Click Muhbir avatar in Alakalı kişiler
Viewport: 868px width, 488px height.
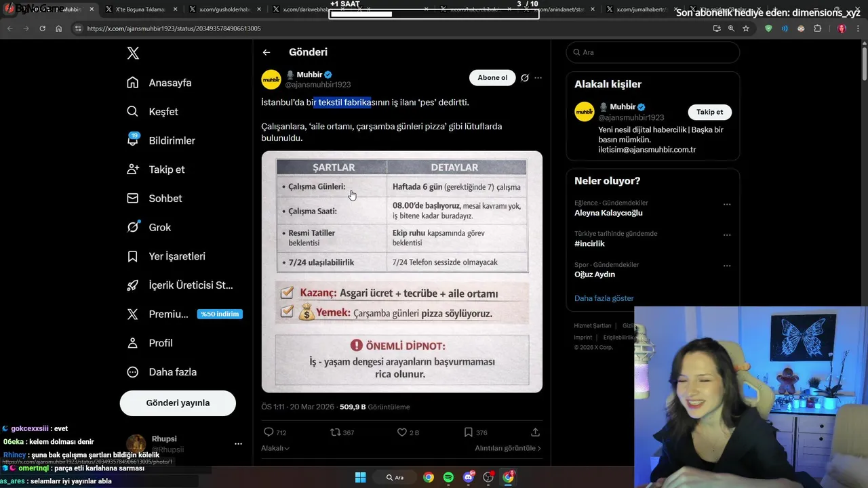coord(585,112)
